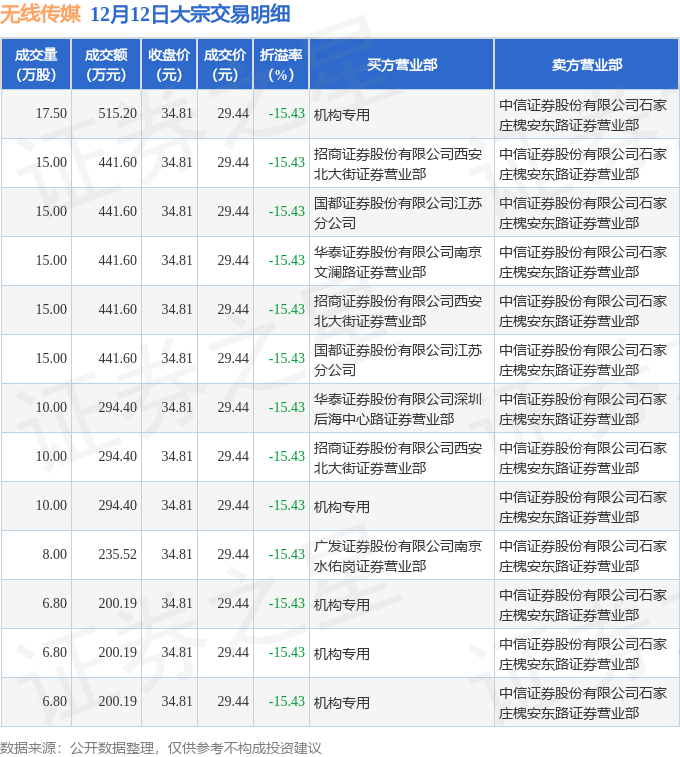Click the 无线传媒 stock name in title
Image resolution: width=680 pixels, height=757 pixels.
(x=40, y=14)
